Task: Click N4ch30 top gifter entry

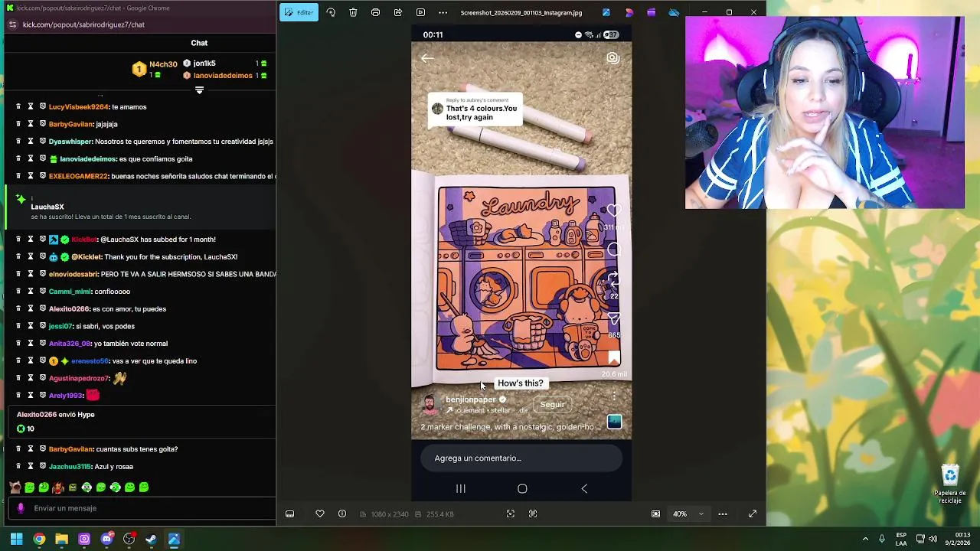Action: pos(155,70)
